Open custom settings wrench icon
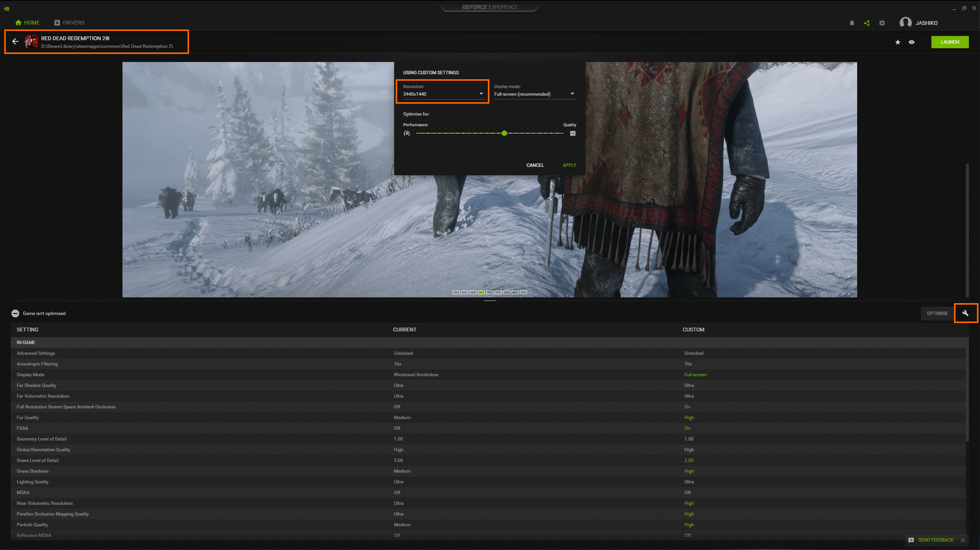Viewport: 980px width, 550px height. 965,313
